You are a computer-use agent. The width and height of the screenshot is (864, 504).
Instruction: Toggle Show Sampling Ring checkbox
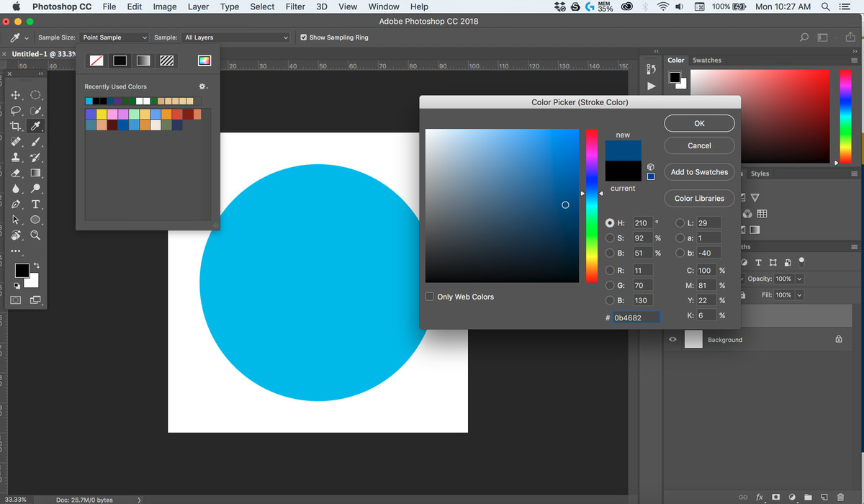pyautogui.click(x=303, y=37)
